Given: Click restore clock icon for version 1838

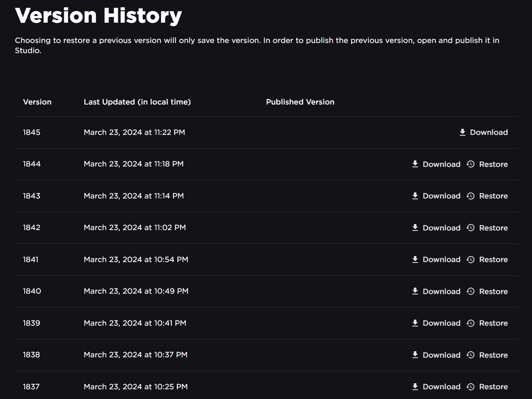Looking at the screenshot, I should click(x=470, y=355).
